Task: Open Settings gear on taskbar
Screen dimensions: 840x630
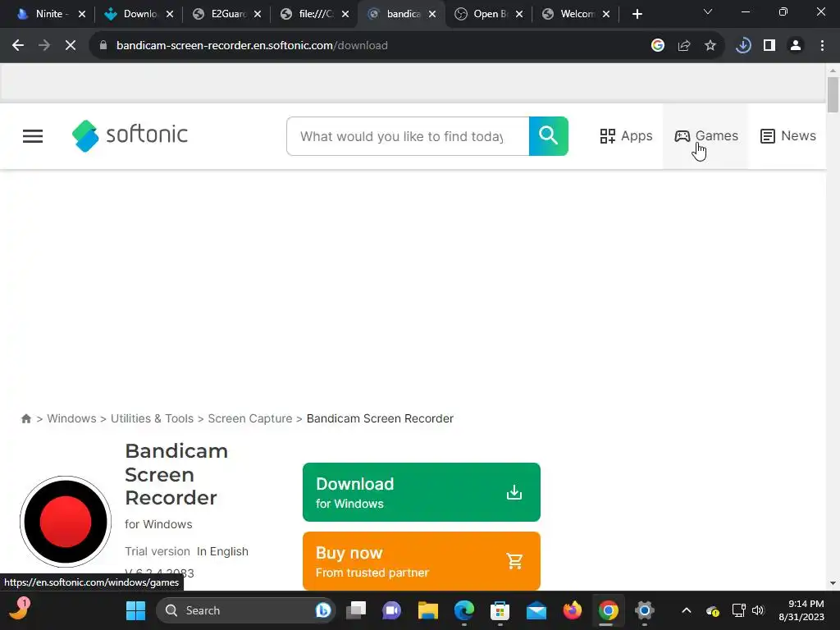Action: coord(645,610)
